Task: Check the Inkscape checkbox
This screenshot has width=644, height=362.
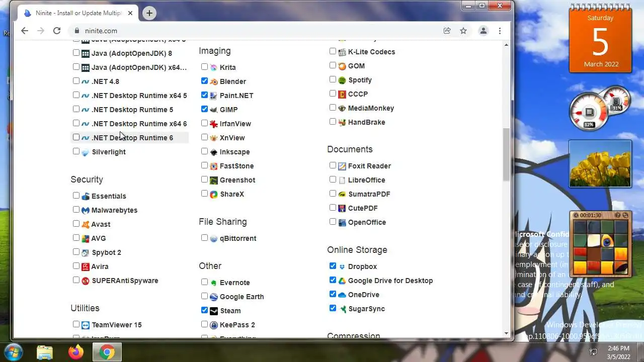Action: click(204, 151)
